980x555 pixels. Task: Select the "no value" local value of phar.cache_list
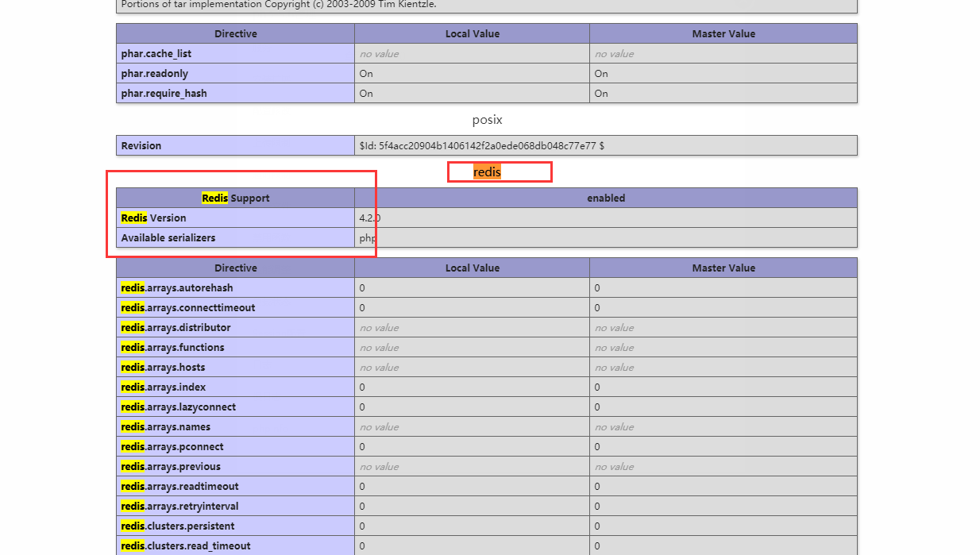pyautogui.click(x=379, y=54)
